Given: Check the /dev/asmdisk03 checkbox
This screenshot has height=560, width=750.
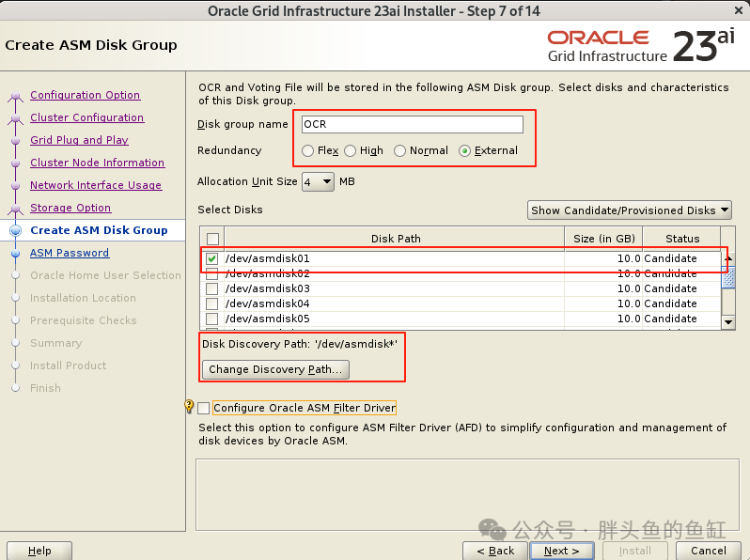Looking at the screenshot, I should pos(211,288).
